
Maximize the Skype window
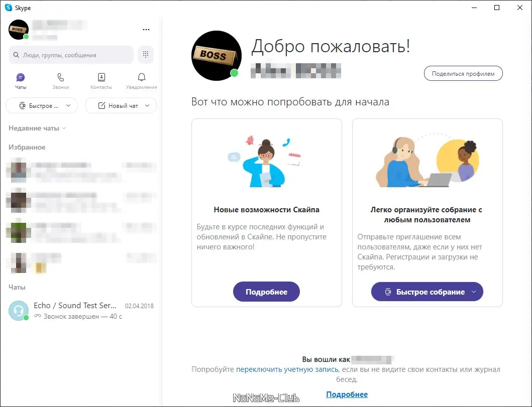click(x=497, y=8)
